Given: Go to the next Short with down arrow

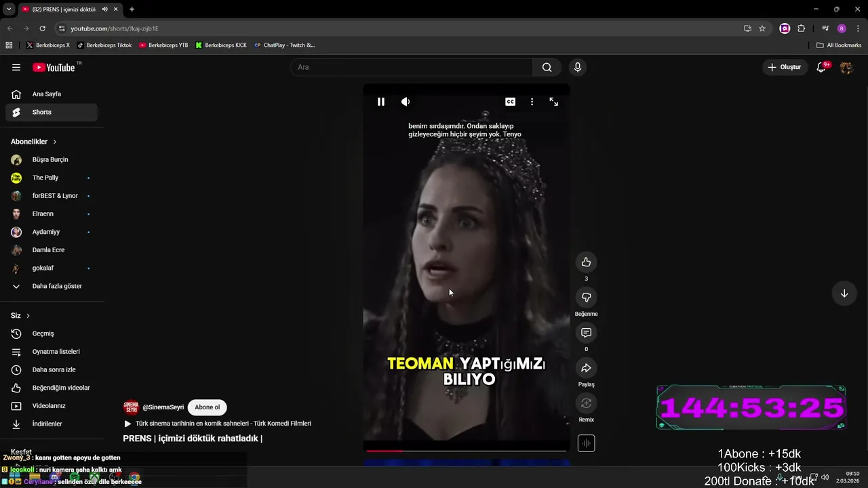Looking at the screenshot, I should point(844,293).
